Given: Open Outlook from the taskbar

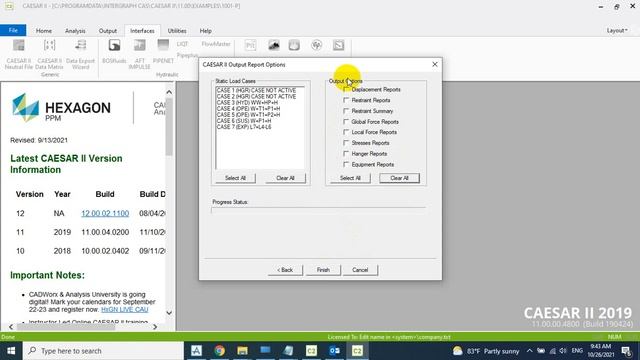Looking at the screenshot, I should click(334, 351).
